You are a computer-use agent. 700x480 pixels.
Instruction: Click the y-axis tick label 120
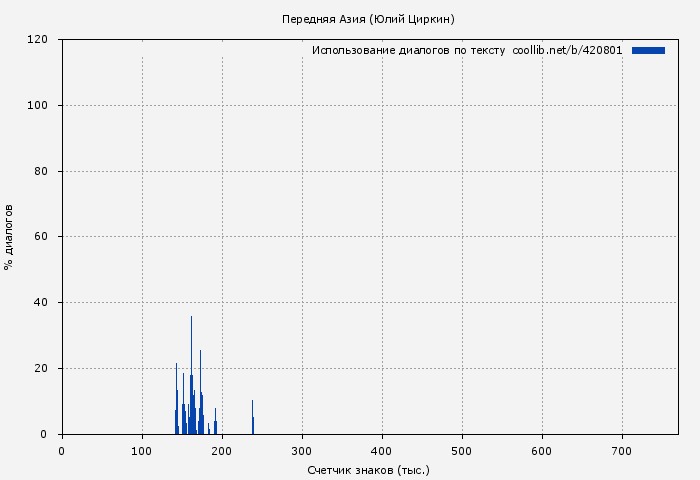38,40
